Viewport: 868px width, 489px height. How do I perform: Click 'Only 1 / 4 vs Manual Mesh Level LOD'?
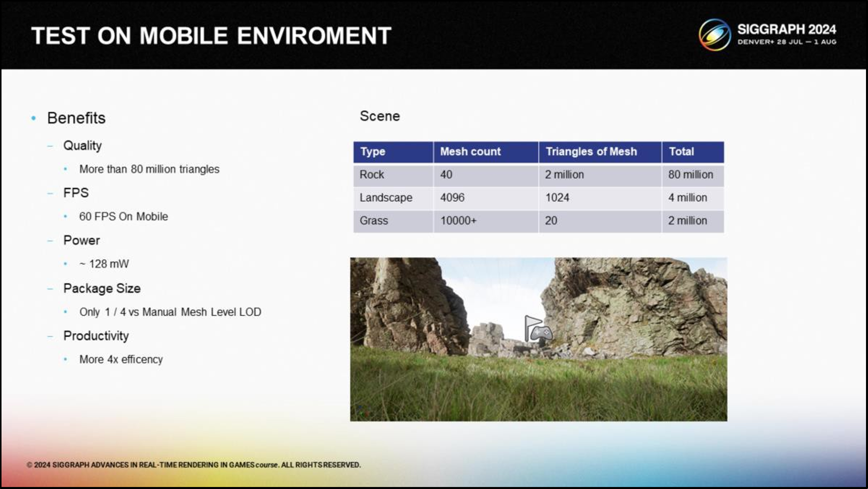170,312
